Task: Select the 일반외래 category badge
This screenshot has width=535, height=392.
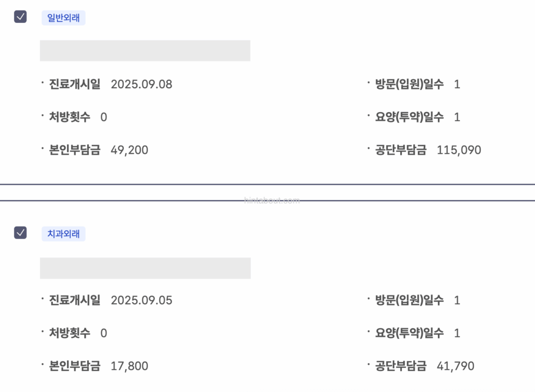Action: 63,17
